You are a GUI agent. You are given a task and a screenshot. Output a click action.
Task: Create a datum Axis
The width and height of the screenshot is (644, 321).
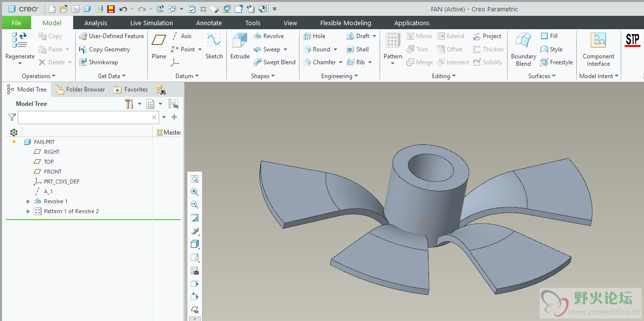coord(181,36)
